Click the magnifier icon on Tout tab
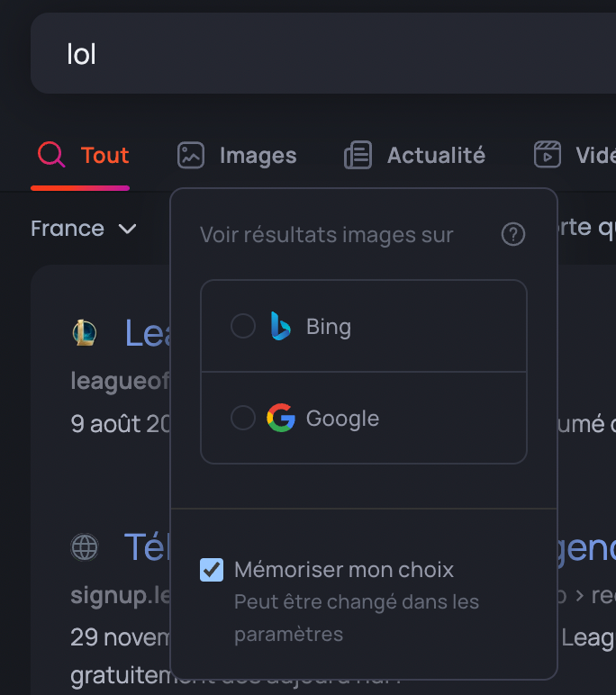The height and width of the screenshot is (695, 616). (51, 155)
